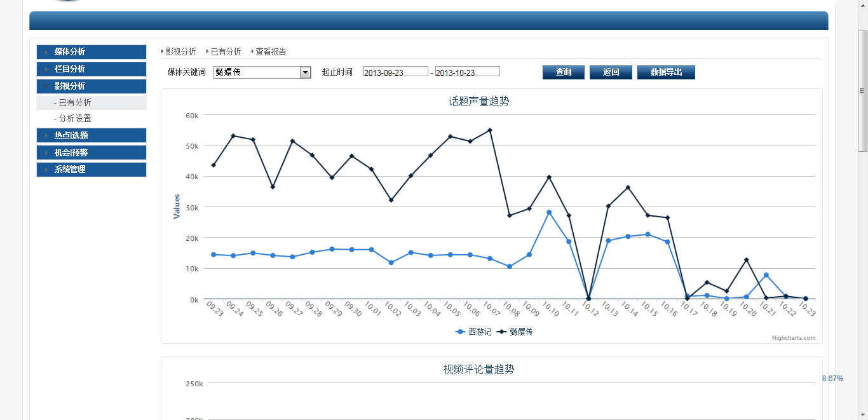Toggle the 甄嬛传 series in chart legend
The image size is (868, 420).
515,332
